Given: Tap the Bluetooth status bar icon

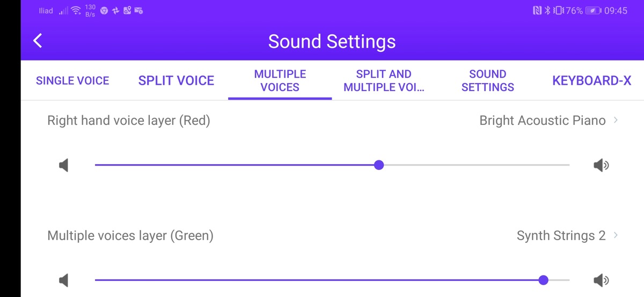Looking at the screenshot, I should (547, 11).
